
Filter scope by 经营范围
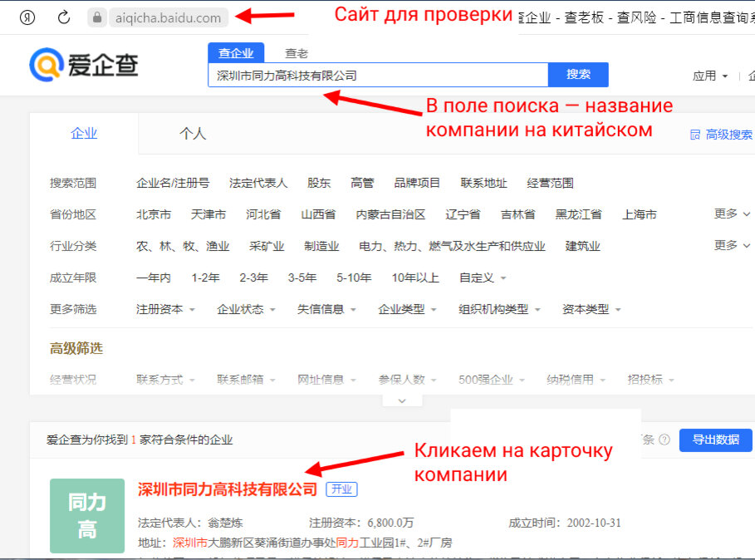(x=550, y=183)
